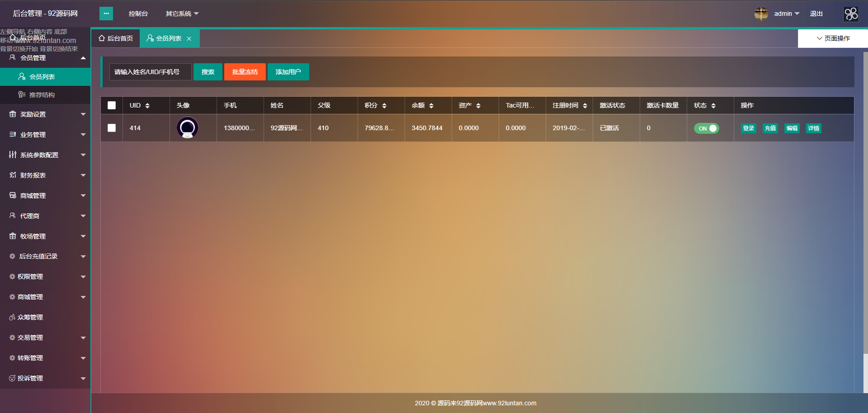Sort table by 余额 arrows
Viewport: 868px width, 413px height.
click(431, 106)
